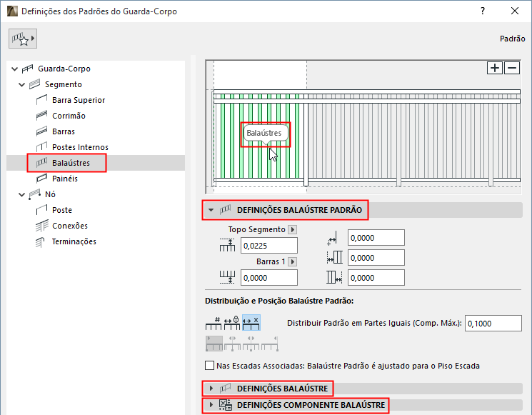Image resolution: width=532 pixels, height=415 pixels.
Task: Click the top offset baluster icon
Action: (227, 245)
